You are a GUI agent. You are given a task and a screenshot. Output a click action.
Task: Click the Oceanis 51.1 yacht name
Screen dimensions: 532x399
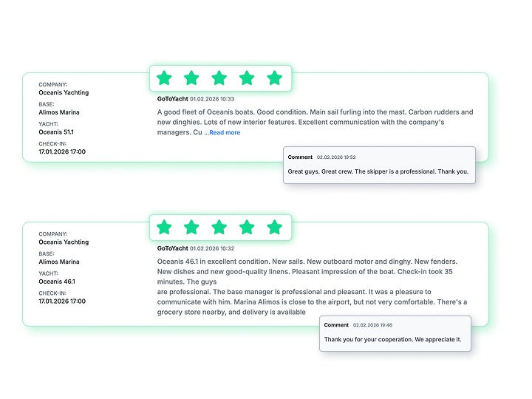[x=56, y=132]
